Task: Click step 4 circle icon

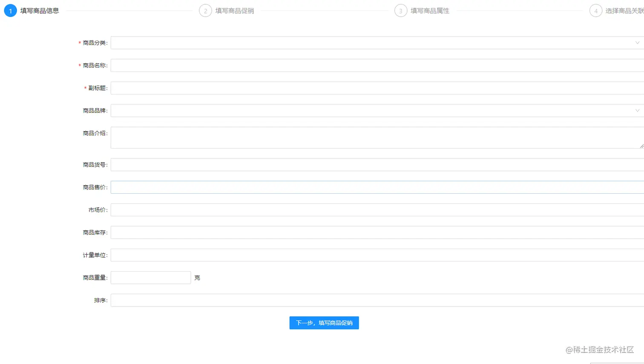Action: pos(596,11)
